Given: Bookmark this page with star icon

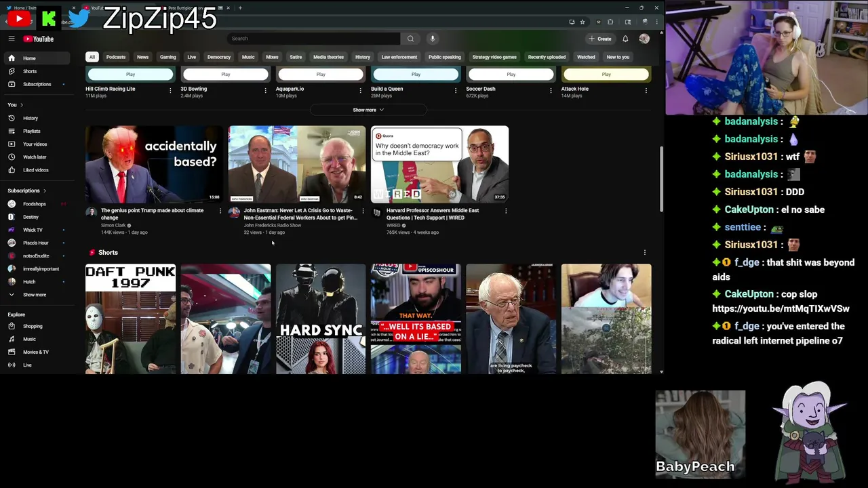Looking at the screenshot, I should pos(582,22).
